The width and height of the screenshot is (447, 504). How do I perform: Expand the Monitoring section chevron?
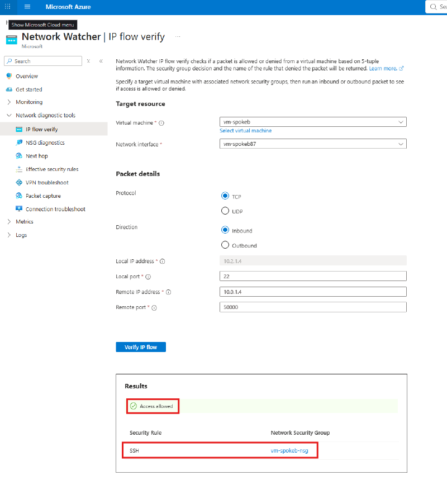pos(9,102)
